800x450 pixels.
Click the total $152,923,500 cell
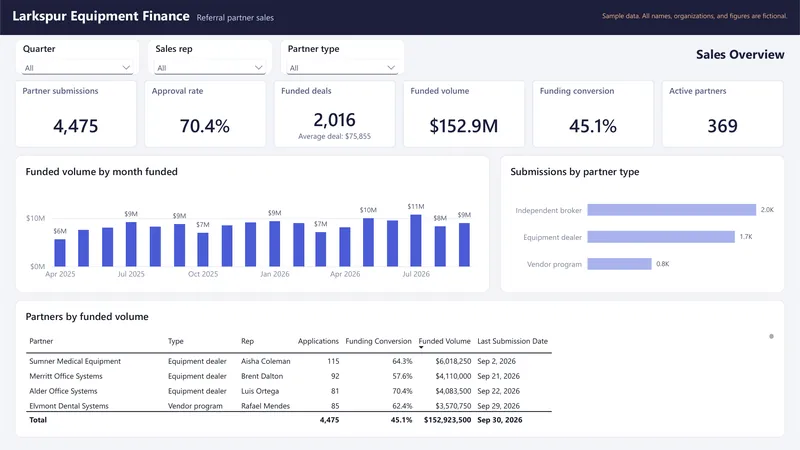447,420
